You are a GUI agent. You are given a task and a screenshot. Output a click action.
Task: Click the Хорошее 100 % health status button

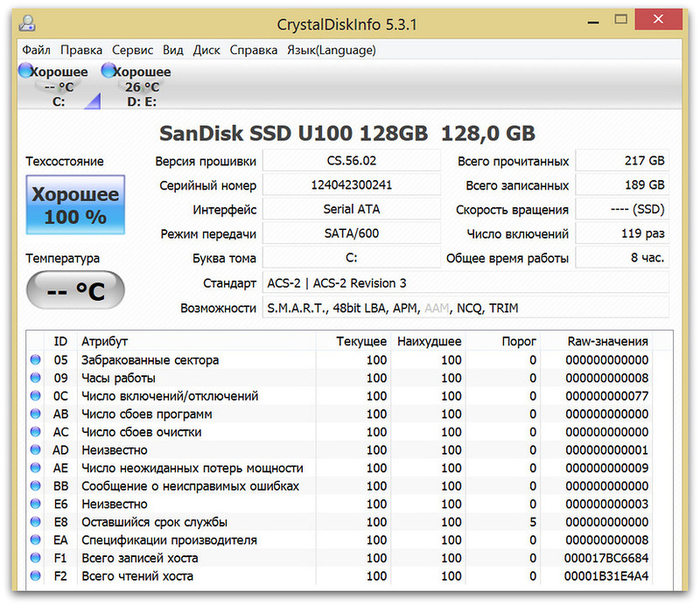[75, 205]
